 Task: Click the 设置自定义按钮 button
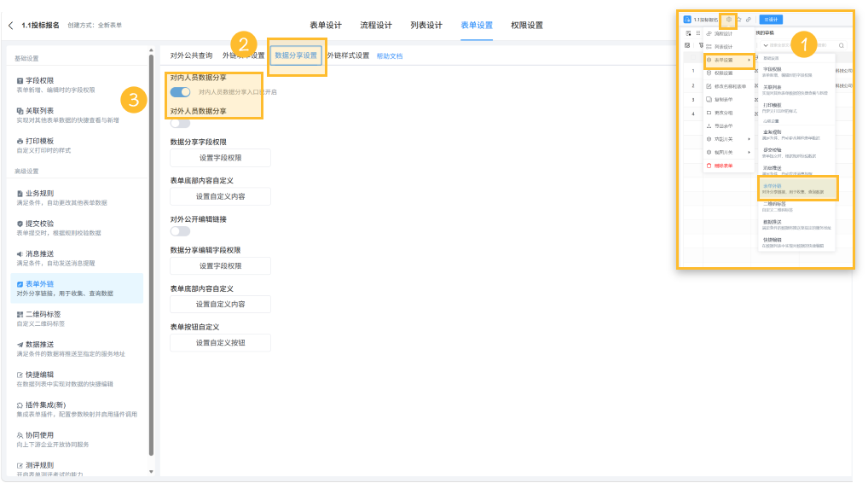pyautogui.click(x=220, y=343)
